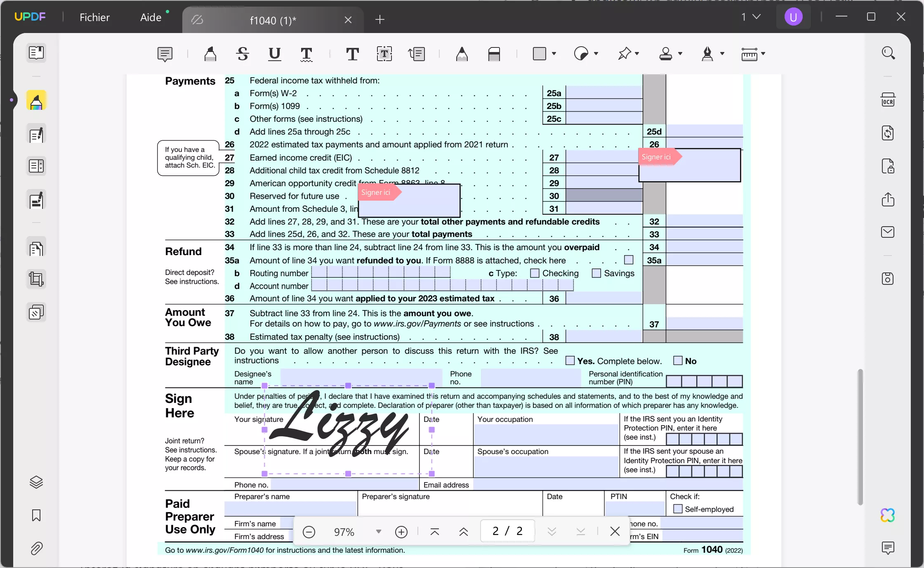Click the zoom in button

pos(402,532)
